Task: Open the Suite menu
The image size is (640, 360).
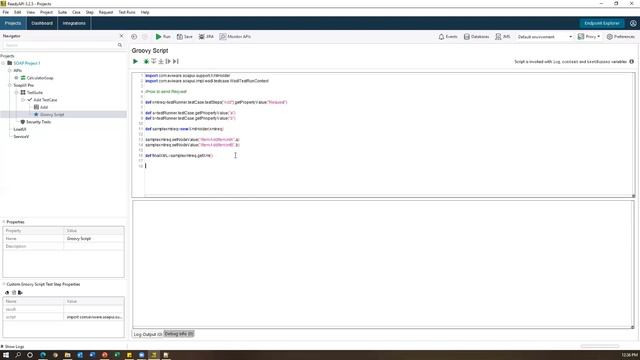Action: [x=62, y=12]
